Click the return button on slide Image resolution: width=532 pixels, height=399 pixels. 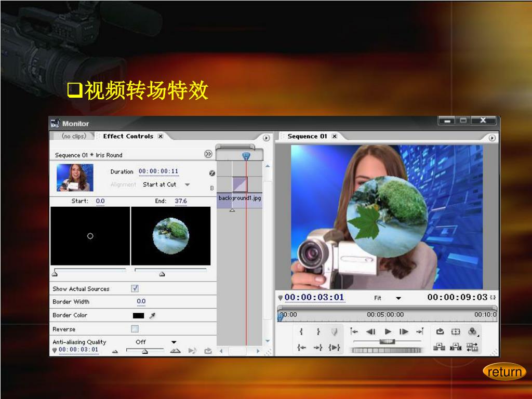504,372
